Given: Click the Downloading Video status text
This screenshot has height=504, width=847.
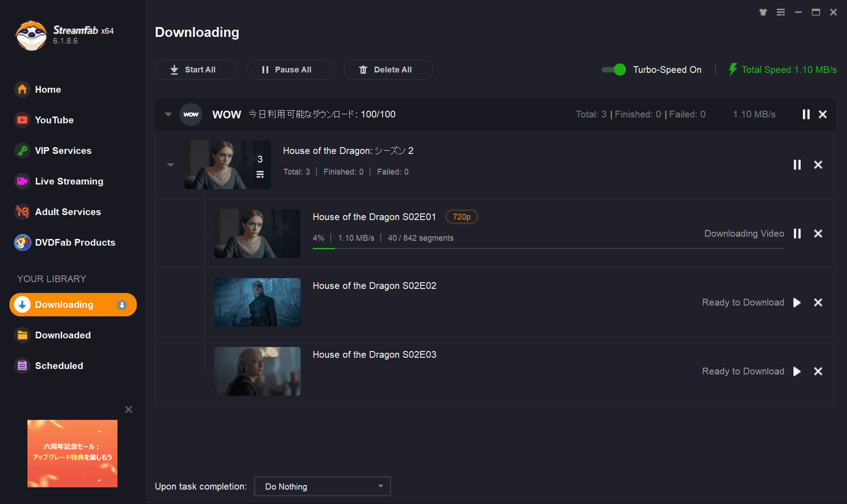Looking at the screenshot, I should click(744, 233).
